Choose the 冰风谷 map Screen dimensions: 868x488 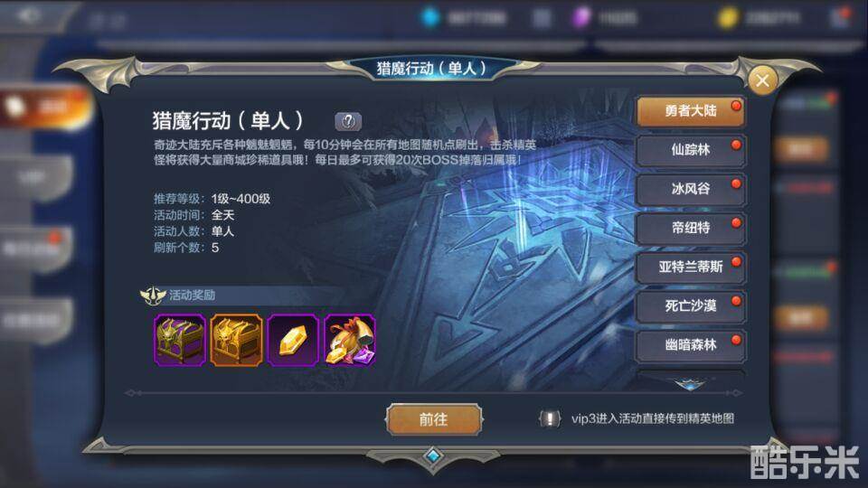click(691, 189)
